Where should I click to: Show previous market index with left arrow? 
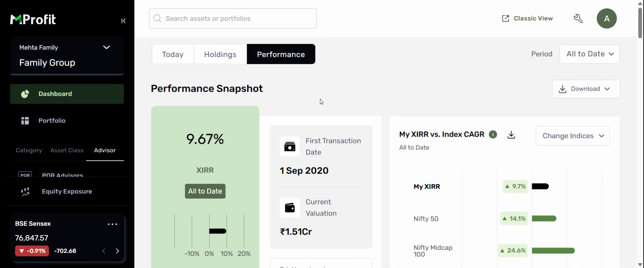104,251
